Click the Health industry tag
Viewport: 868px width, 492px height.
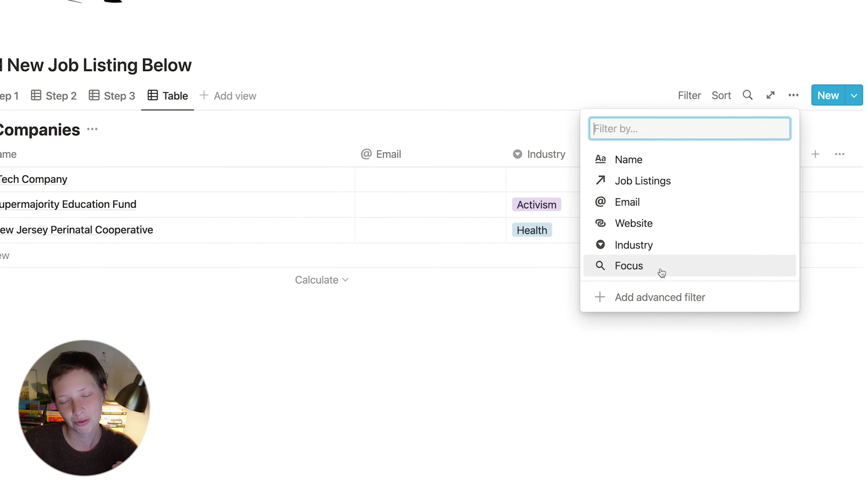tap(532, 230)
